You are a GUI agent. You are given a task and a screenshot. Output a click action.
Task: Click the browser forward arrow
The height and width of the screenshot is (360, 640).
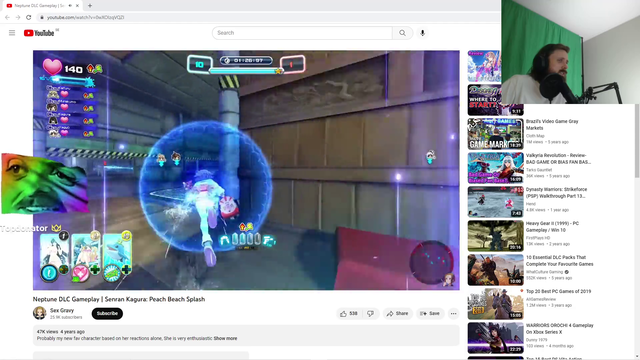point(18,17)
